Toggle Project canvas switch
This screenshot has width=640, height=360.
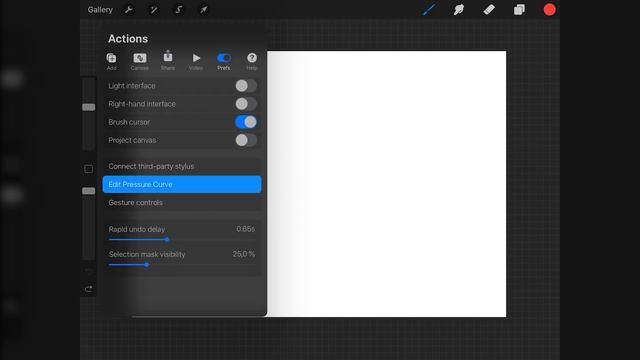246,140
